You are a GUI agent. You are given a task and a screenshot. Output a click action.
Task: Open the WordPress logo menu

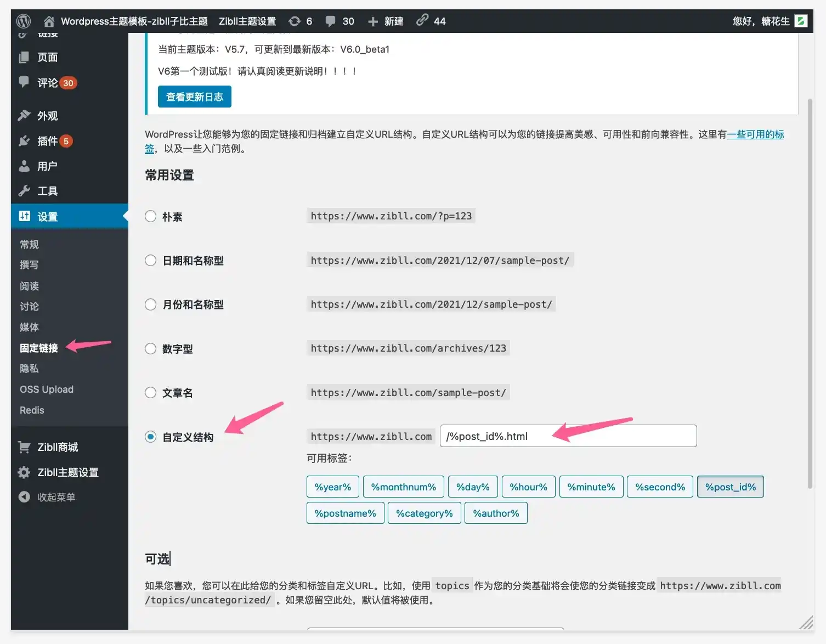pos(22,21)
